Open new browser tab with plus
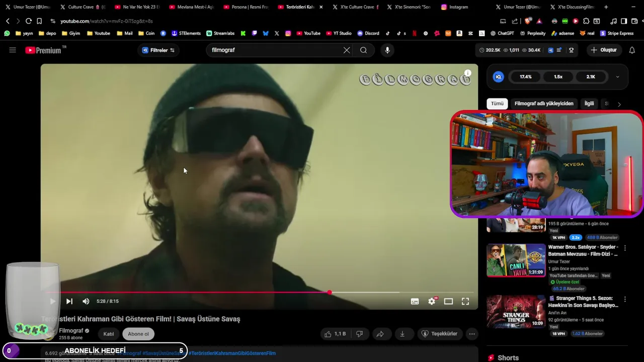The height and width of the screenshot is (362, 644). 606,7
